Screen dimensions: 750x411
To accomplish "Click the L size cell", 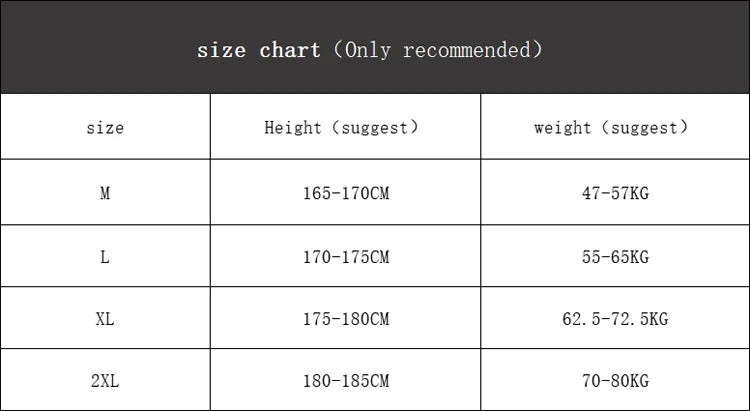I will [x=105, y=257].
